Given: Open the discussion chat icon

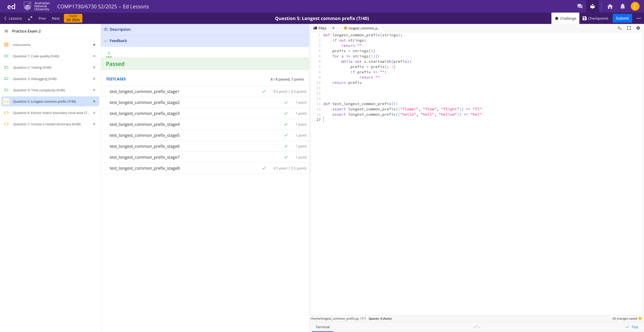Looking at the screenshot, I should [x=580, y=6].
